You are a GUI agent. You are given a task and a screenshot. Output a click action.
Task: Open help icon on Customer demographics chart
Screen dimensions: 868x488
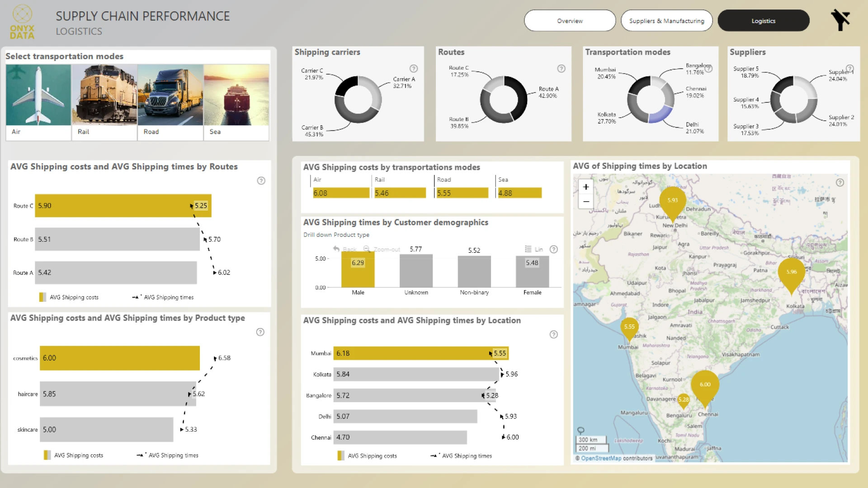tap(554, 249)
